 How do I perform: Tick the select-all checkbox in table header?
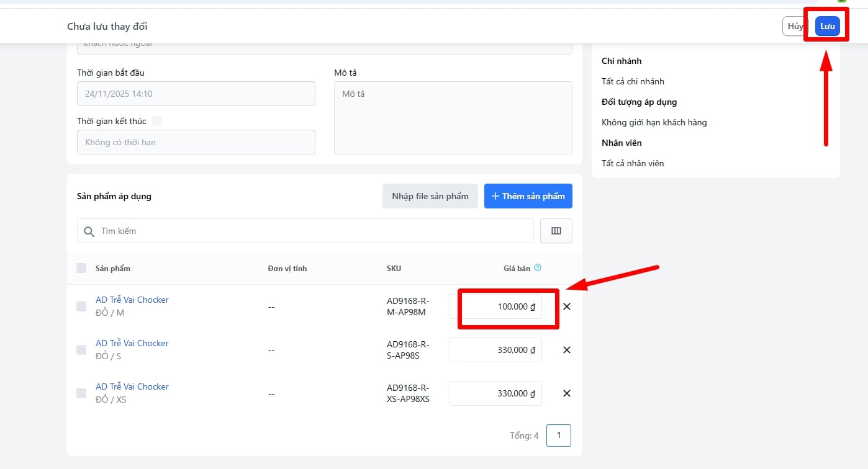point(81,268)
